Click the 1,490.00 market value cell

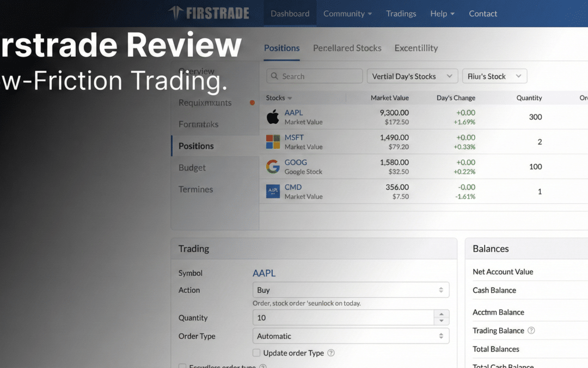pyautogui.click(x=394, y=137)
